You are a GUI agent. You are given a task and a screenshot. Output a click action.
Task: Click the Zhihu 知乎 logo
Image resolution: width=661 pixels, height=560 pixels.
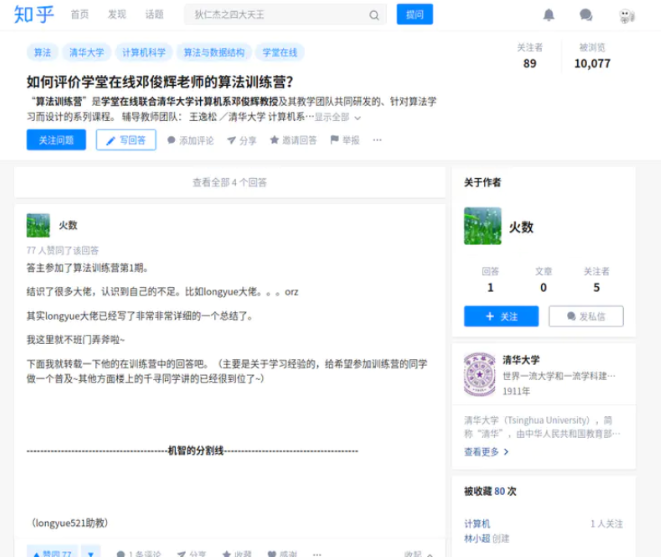click(x=34, y=15)
